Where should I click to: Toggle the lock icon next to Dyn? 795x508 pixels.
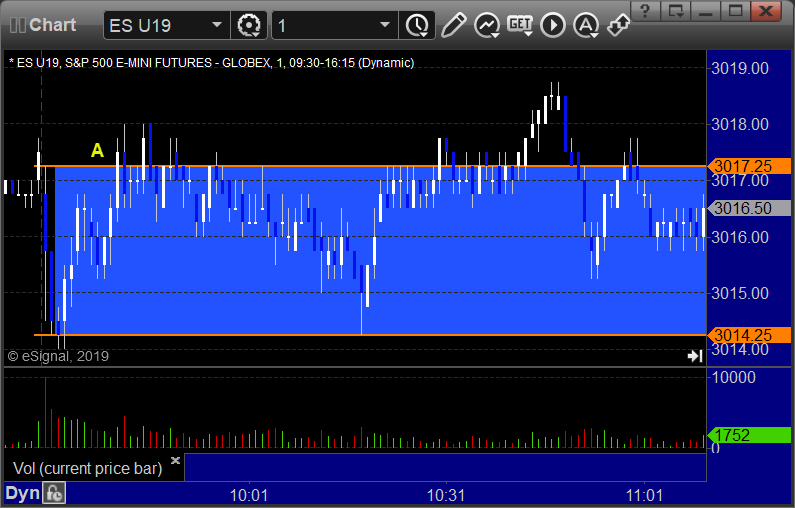[54, 493]
